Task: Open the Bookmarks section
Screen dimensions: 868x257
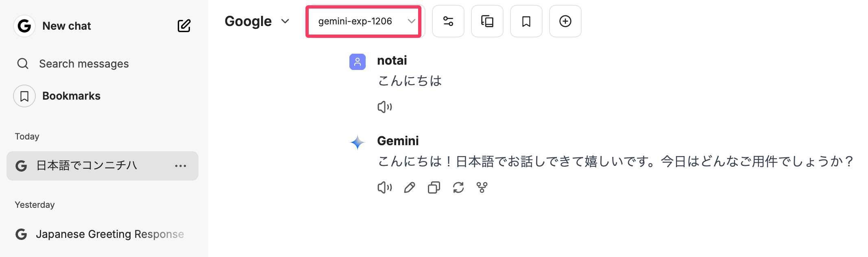Action: 71,96
